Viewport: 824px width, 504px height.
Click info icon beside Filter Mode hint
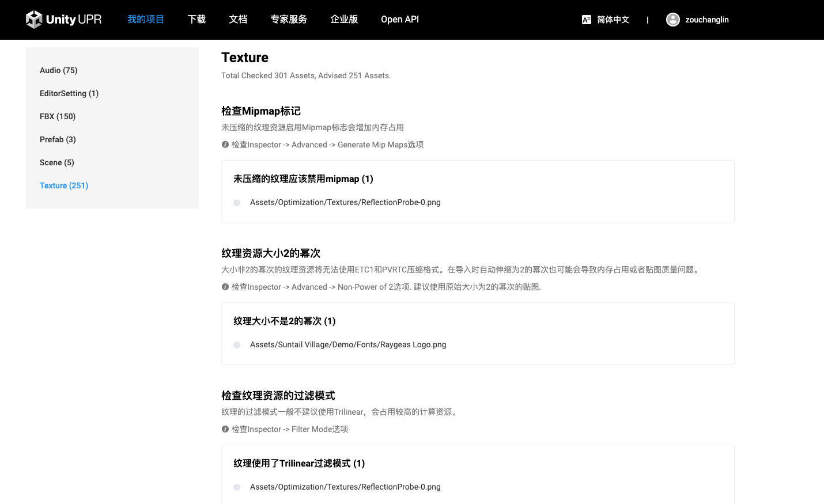225,429
